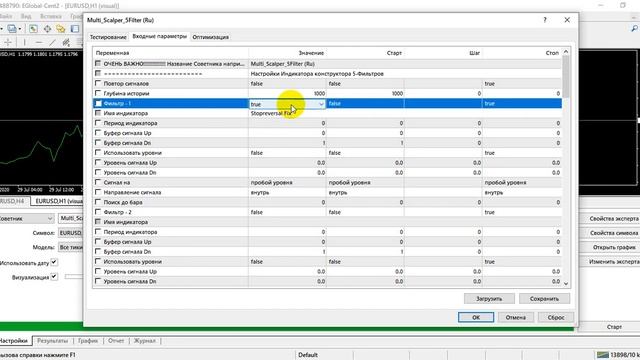Open the Вставка menu
Viewport: 640px width, 360px height.
tap(51, 16)
